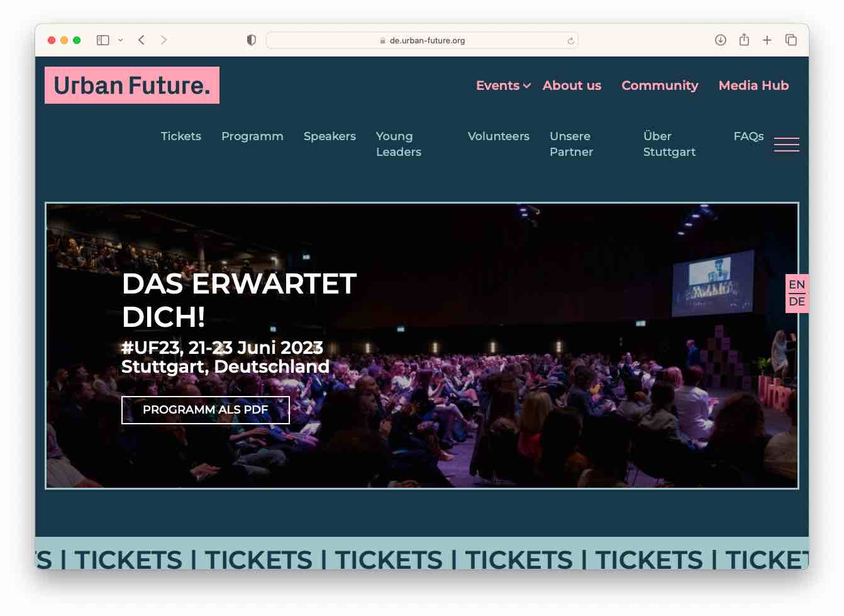Open Über Stuttgart link

[x=669, y=144]
